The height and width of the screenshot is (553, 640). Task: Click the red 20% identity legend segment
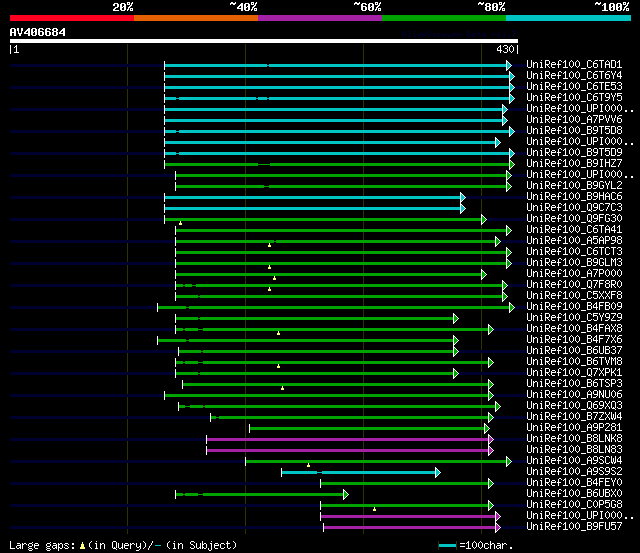point(72,18)
